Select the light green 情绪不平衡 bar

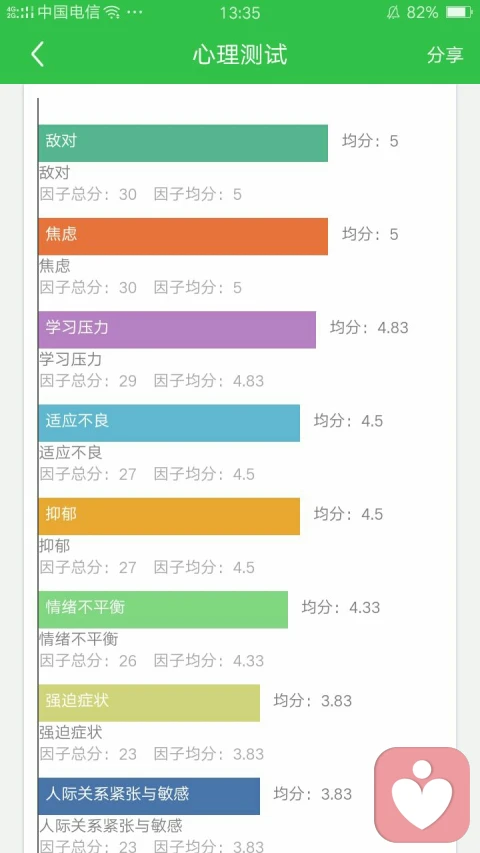point(163,609)
